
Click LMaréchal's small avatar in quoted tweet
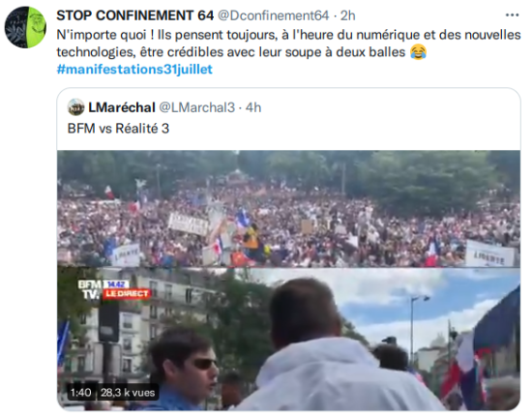(76, 107)
